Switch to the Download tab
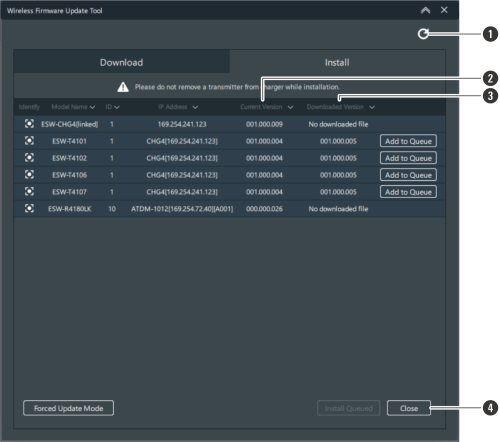Viewport: 500px width, 442px height. pos(122,62)
